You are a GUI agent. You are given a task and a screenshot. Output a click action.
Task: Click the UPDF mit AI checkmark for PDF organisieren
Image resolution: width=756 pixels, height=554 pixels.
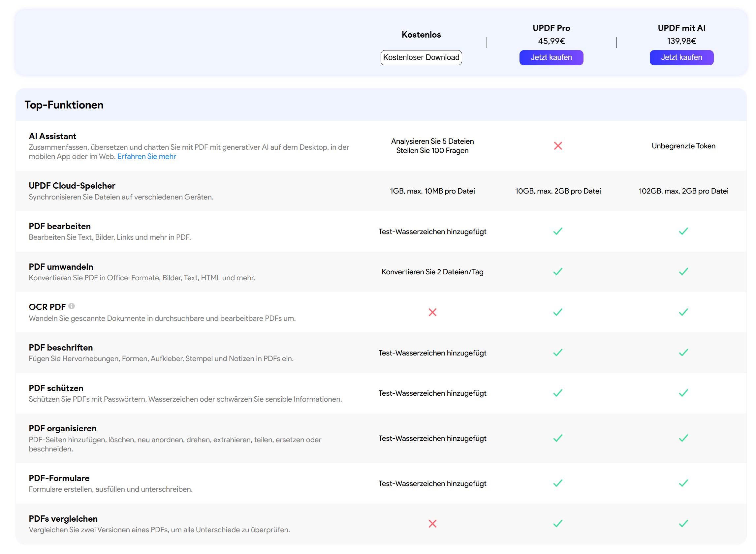pyautogui.click(x=683, y=438)
